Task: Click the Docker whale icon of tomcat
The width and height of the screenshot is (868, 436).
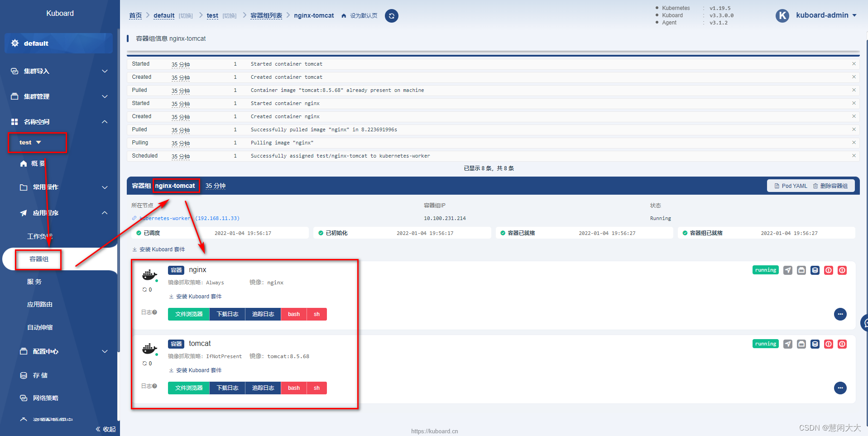Action: point(149,348)
